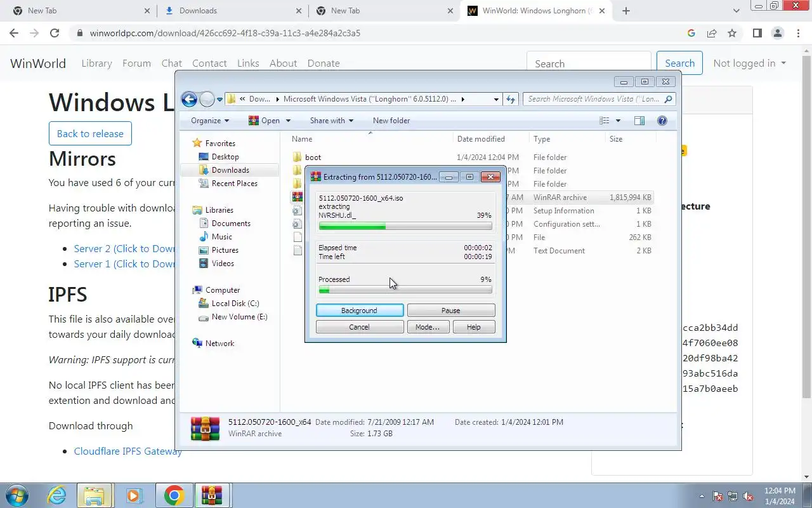Click the Explorer Back arrow button
Screen dimensions: 812x508
click(189, 99)
